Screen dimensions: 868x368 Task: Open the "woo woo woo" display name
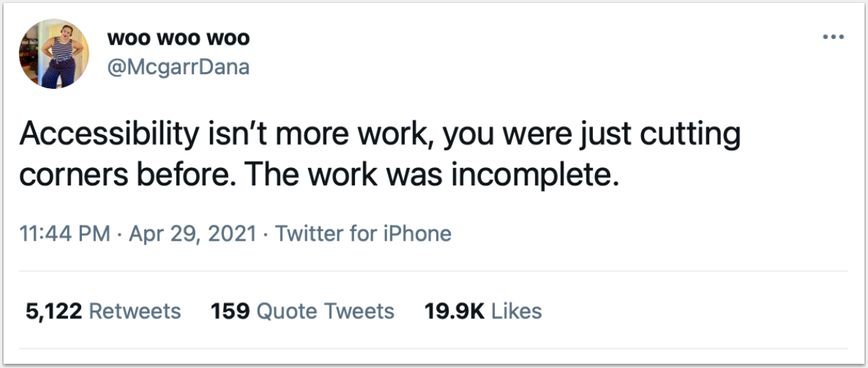(x=178, y=38)
